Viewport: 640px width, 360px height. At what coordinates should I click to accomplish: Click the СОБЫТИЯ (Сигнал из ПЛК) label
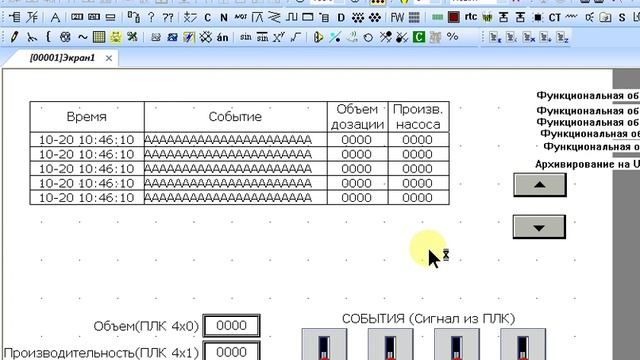coord(429,319)
